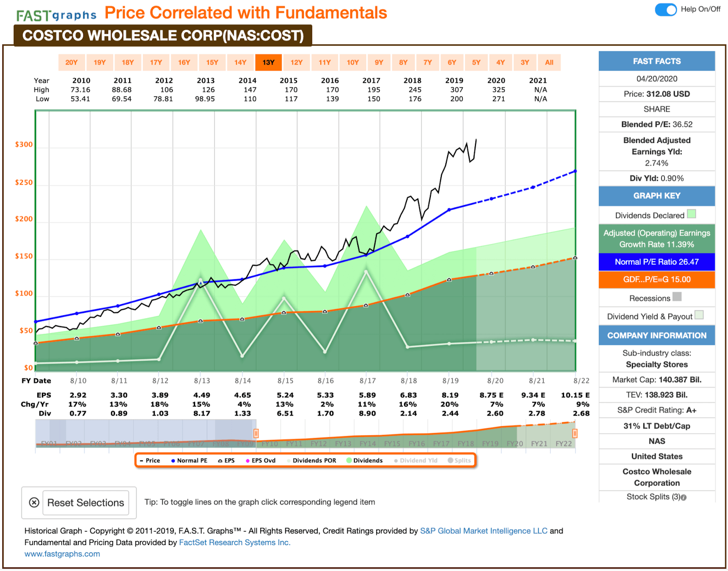Click the Adjusted Earnings Growth Rate key
The image size is (728, 571).
[657, 238]
